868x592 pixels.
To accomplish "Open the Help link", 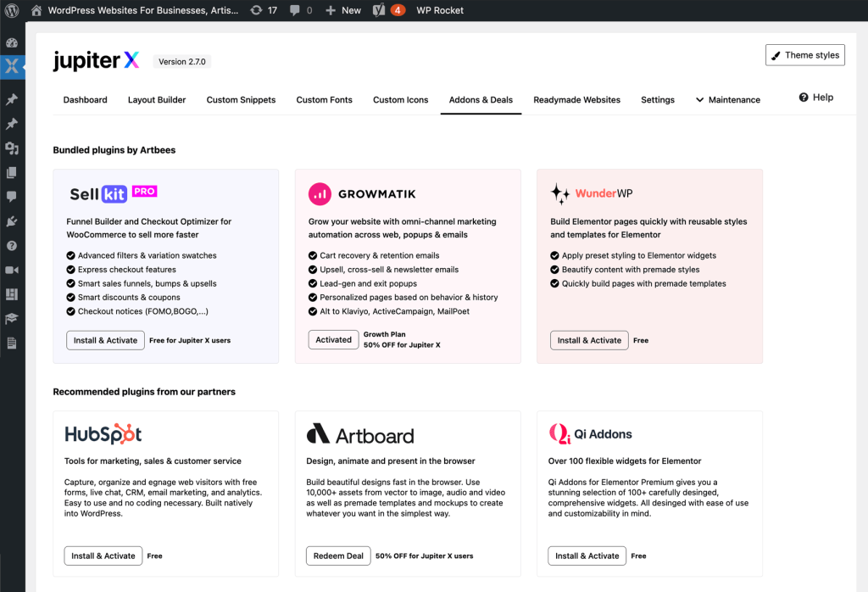I will point(815,98).
